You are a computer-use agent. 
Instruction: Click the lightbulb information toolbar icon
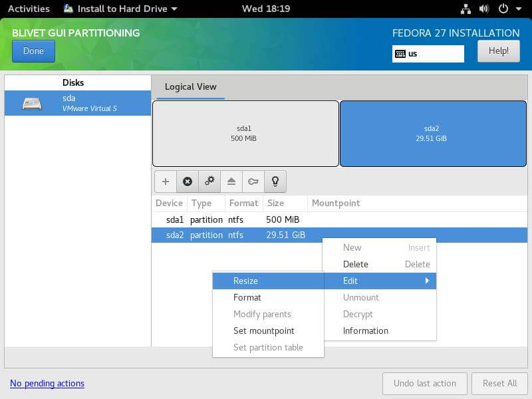tap(275, 182)
